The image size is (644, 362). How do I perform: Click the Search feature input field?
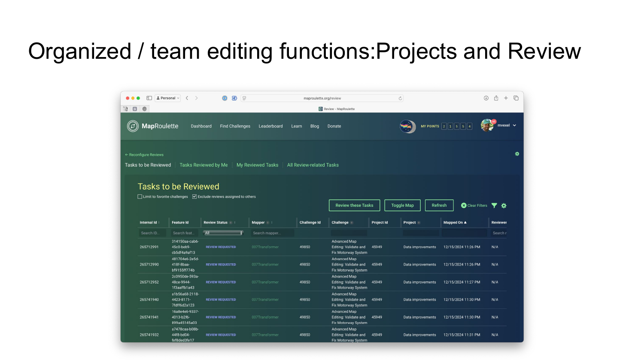coord(185,233)
